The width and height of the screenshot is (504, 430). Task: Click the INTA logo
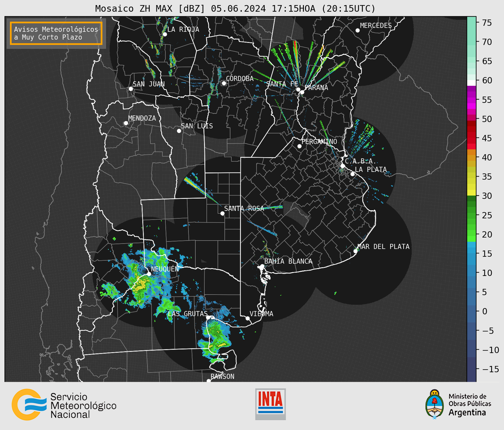[270, 404]
